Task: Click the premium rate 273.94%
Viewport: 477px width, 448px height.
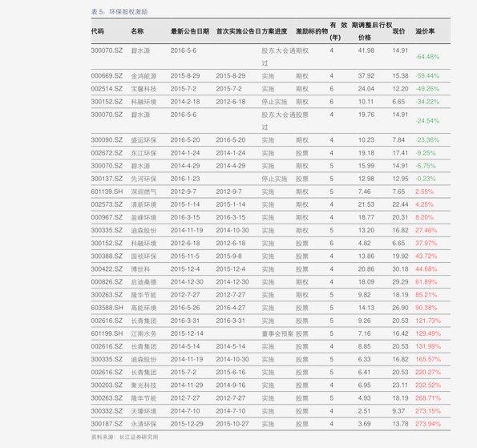Action: click(x=428, y=424)
